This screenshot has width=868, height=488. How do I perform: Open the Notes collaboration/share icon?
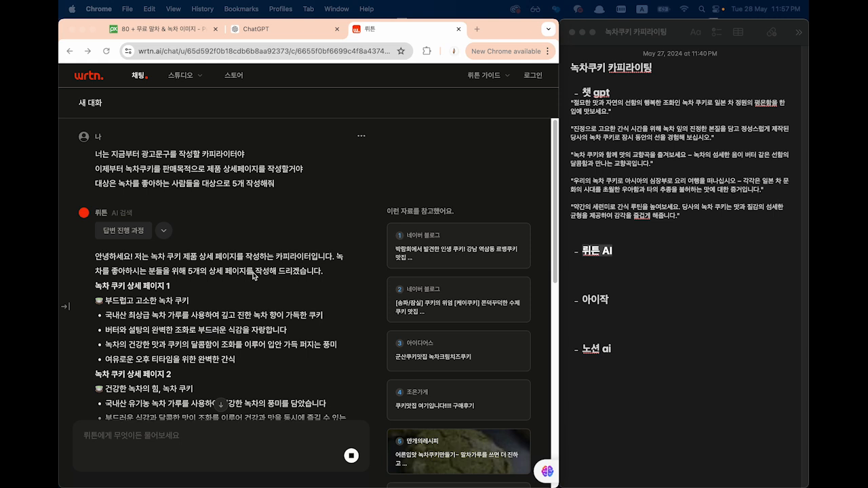pyautogui.click(x=772, y=32)
